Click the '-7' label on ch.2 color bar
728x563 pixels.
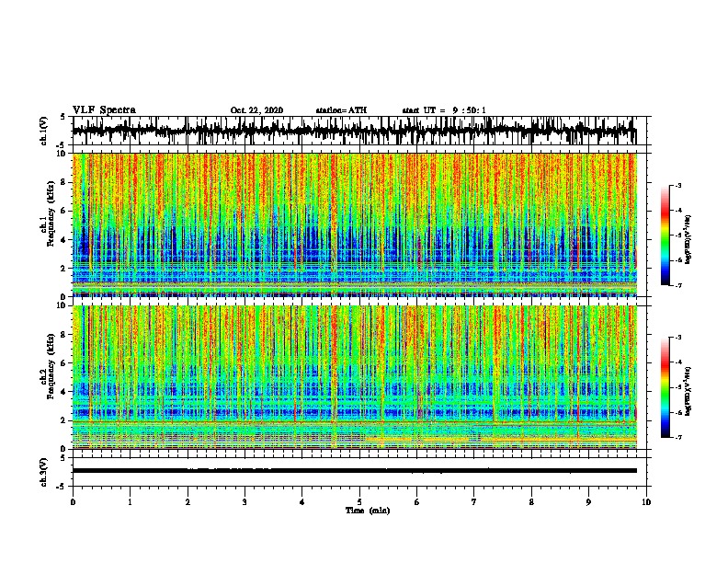677,437
